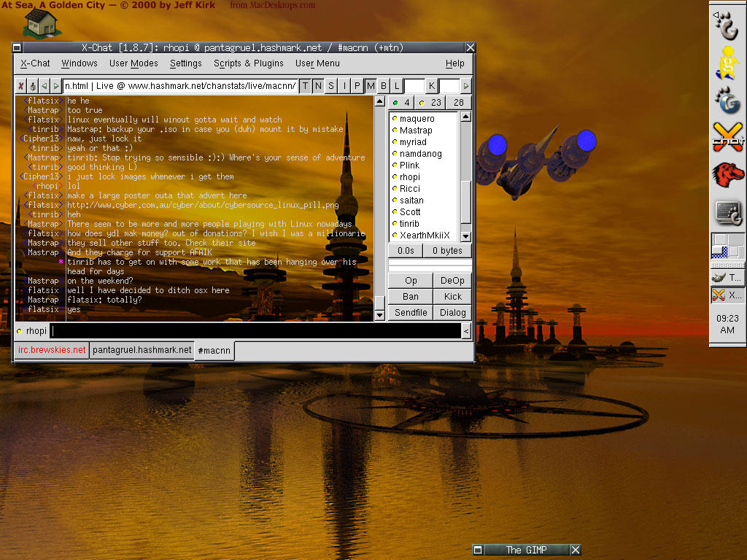Toggle the L (user limit) mode
Viewport: 747px width, 560px height.
coord(397,86)
